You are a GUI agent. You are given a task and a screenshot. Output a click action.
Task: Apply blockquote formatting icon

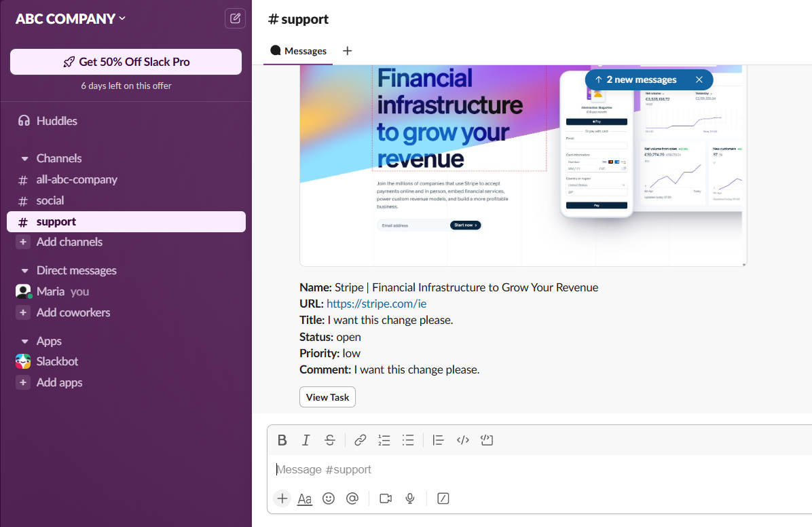pyautogui.click(x=438, y=440)
